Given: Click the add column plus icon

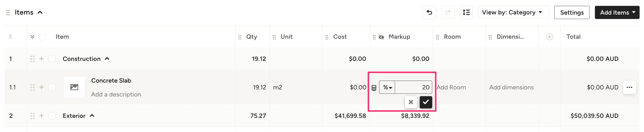Looking at the screenshot, I should click(x=549, y=37).
